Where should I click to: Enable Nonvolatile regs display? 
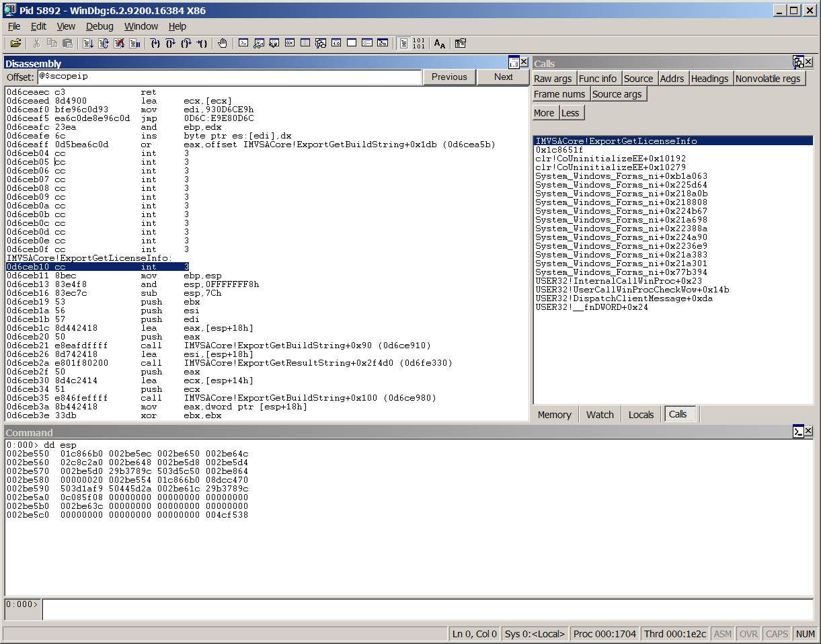768,79
